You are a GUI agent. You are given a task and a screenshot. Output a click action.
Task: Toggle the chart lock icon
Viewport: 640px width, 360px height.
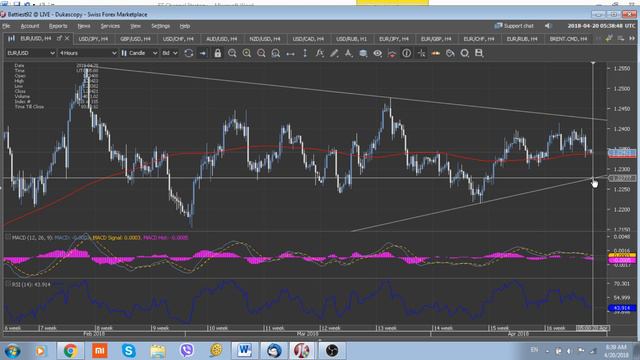point(218,53)
